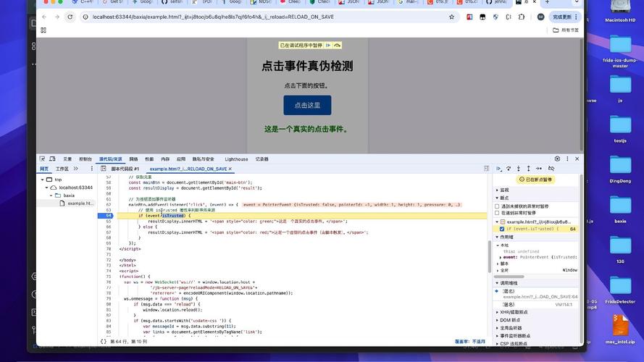This screenshot has width=644, height=362.
Task: Open the Macintosh HD desktop icon
Action: 620,12
